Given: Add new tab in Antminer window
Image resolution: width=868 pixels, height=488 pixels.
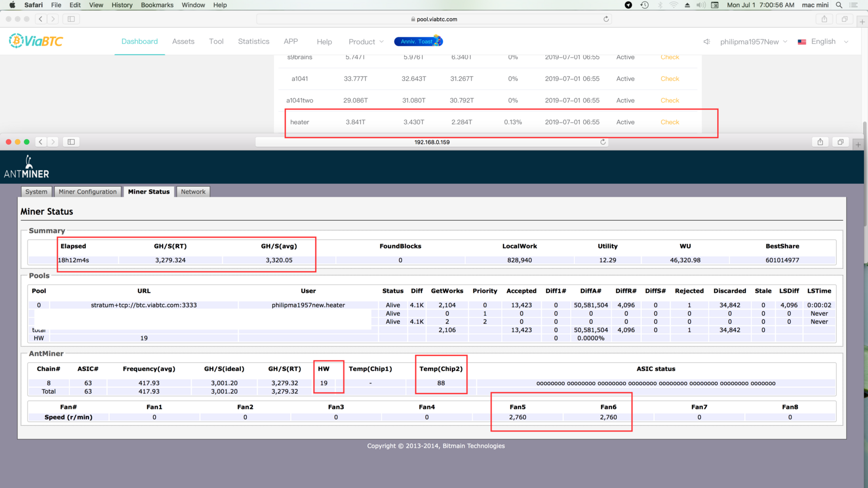Looking at the screenshot, I should (x=858, y=145).
